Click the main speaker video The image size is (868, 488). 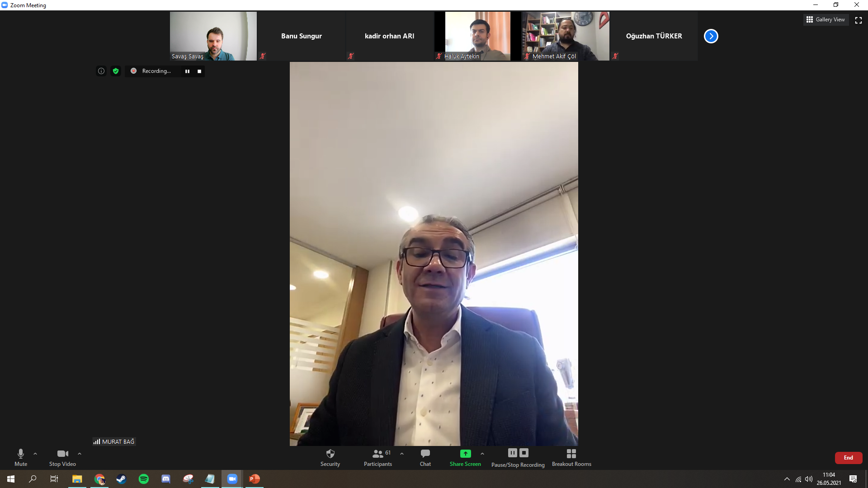point(434,254)
